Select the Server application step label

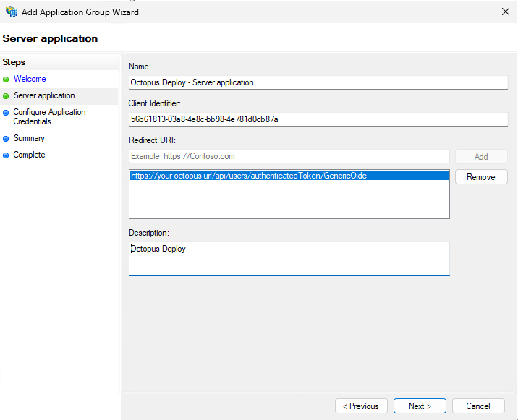coord(44,96)
